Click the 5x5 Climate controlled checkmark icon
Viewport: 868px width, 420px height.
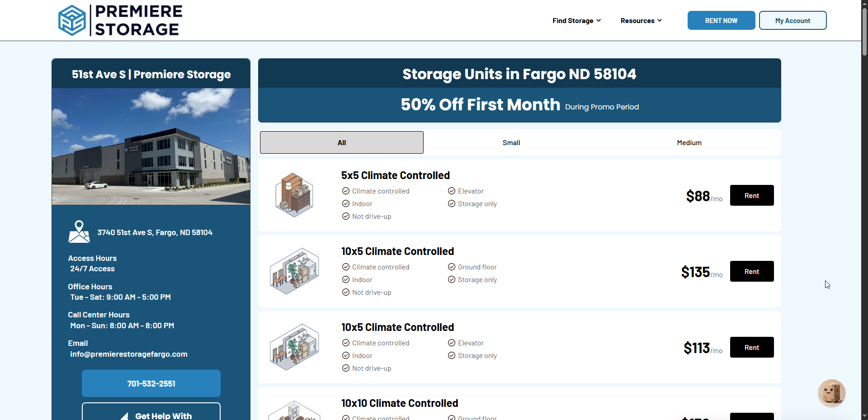[x=346, y=191]
